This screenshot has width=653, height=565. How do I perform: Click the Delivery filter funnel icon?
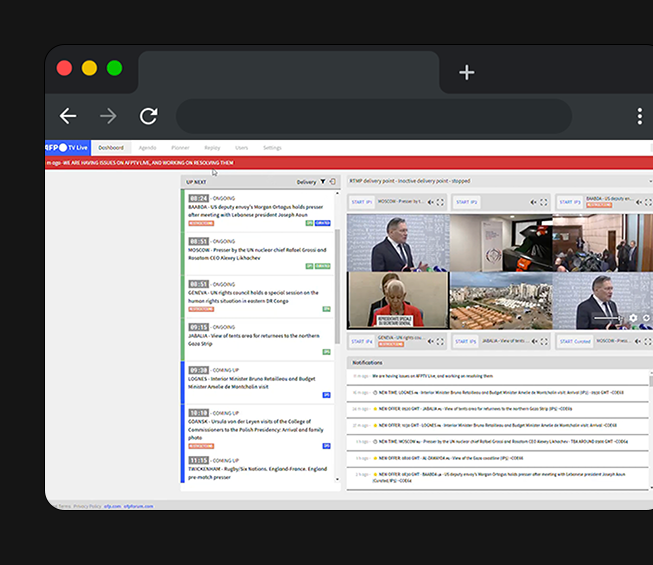323,182
